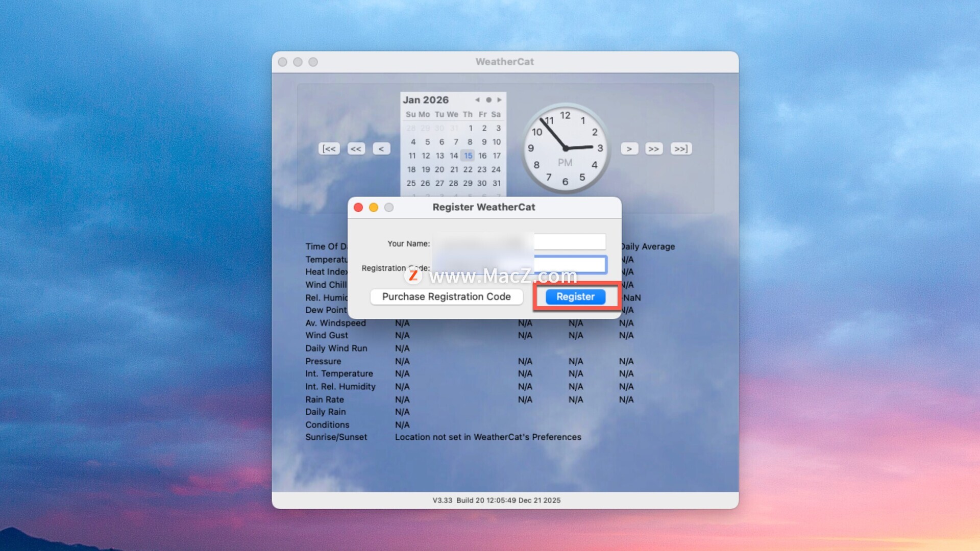
Task: Step back with the < button
Action: pyautogui.click(x=381, y=149)
